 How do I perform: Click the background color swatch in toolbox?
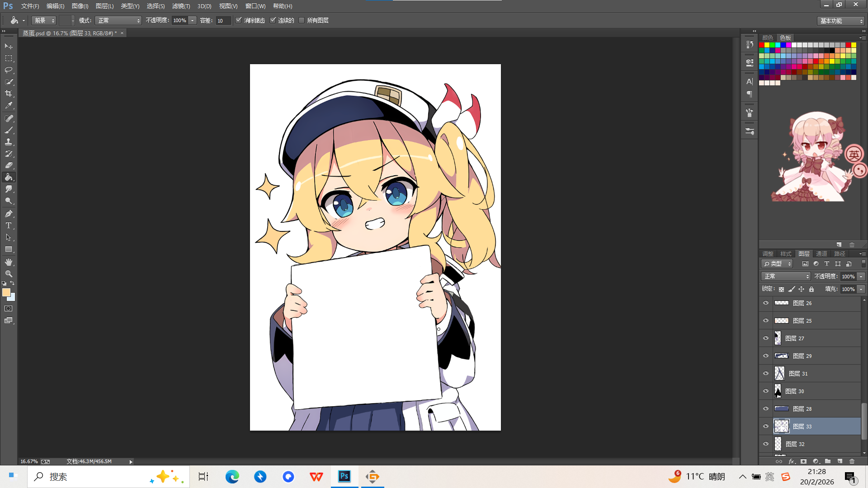[x=13, y=298]
